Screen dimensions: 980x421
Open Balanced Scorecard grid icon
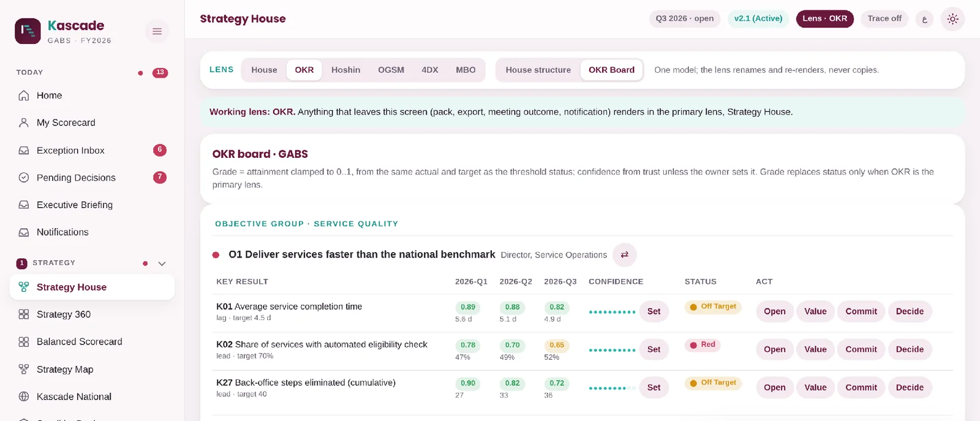(24, 342)
